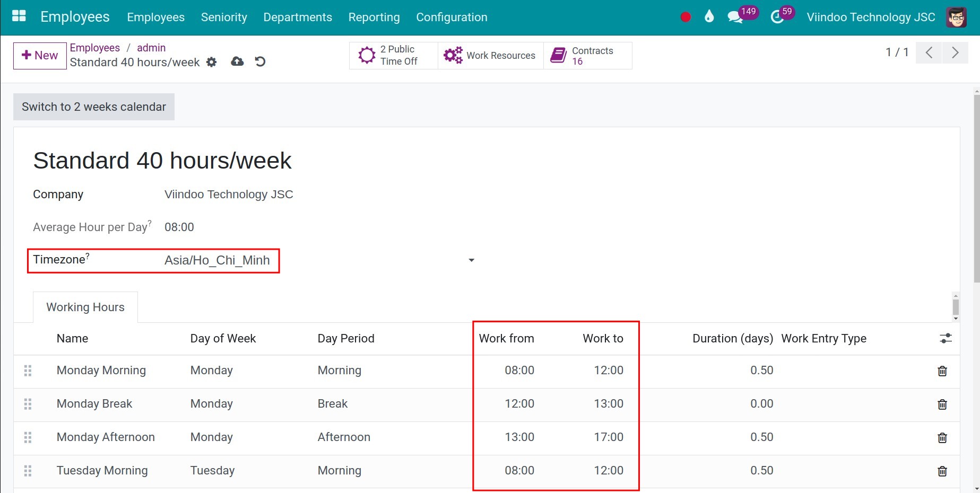This screenshot has height=493, width=980.
Task: Open conversations icon with 149 badge
Action: [x=735, y=17]
